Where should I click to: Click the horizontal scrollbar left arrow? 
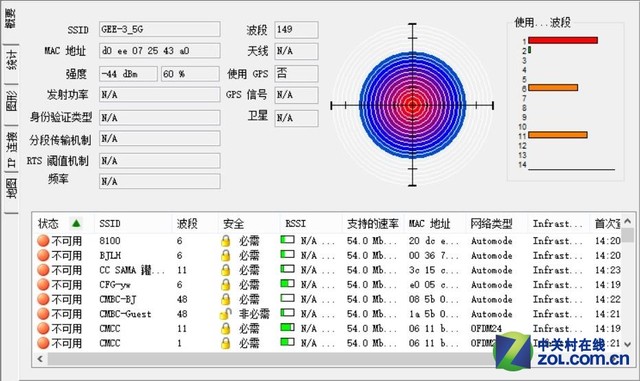[x=40, y=359]
